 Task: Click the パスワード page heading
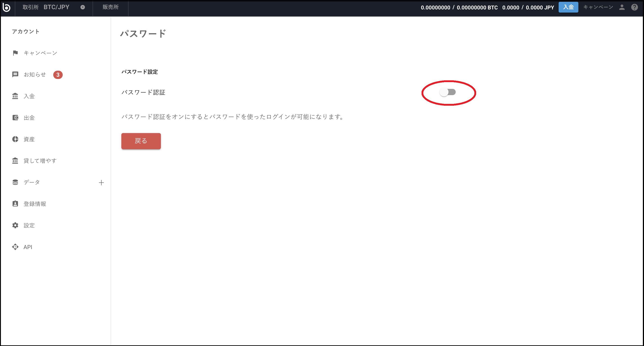[x=143, y=33]
